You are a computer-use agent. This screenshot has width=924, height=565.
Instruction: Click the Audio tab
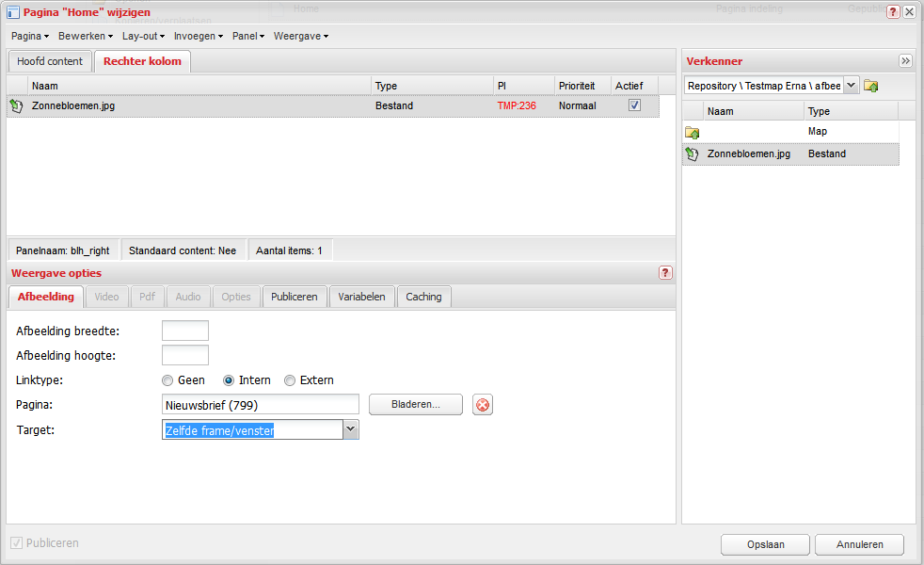click(x=188, y=297)
